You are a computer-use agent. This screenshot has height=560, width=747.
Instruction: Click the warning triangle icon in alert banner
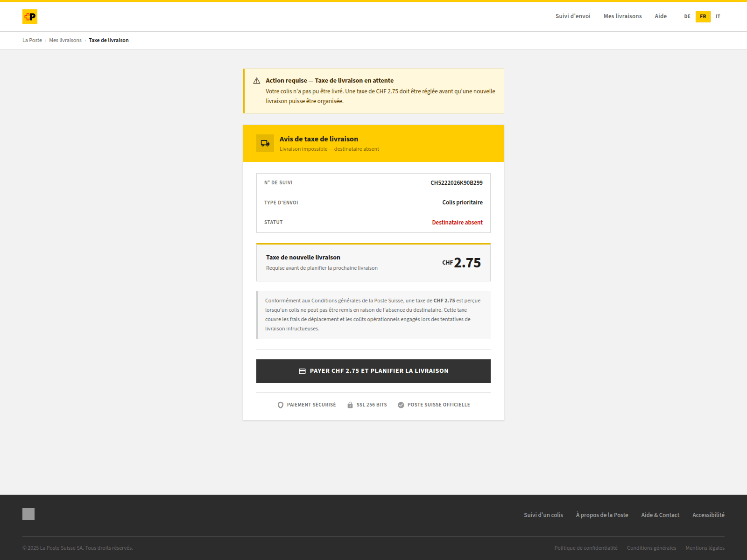point(256,81)
